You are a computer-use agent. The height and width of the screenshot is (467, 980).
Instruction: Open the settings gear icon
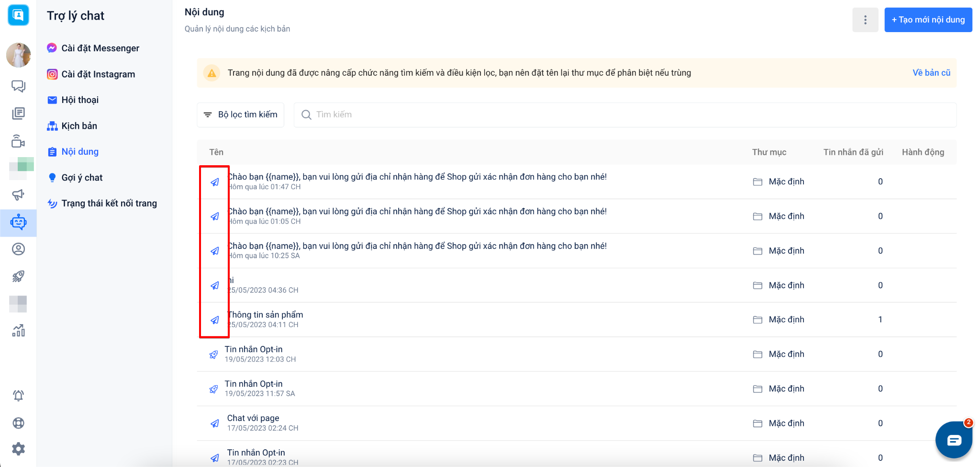pos(18,449)
